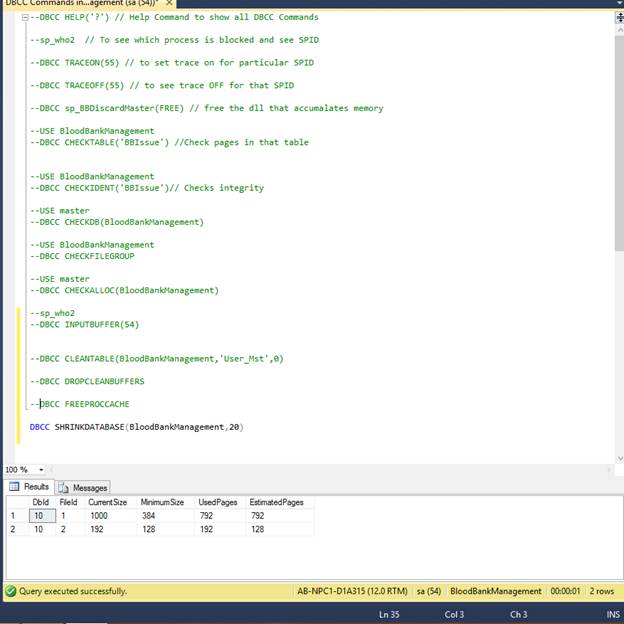This screenshot has width=624, height=624.
Task: Select the CurrentSize cell with 1000
Action: (111, 515)
